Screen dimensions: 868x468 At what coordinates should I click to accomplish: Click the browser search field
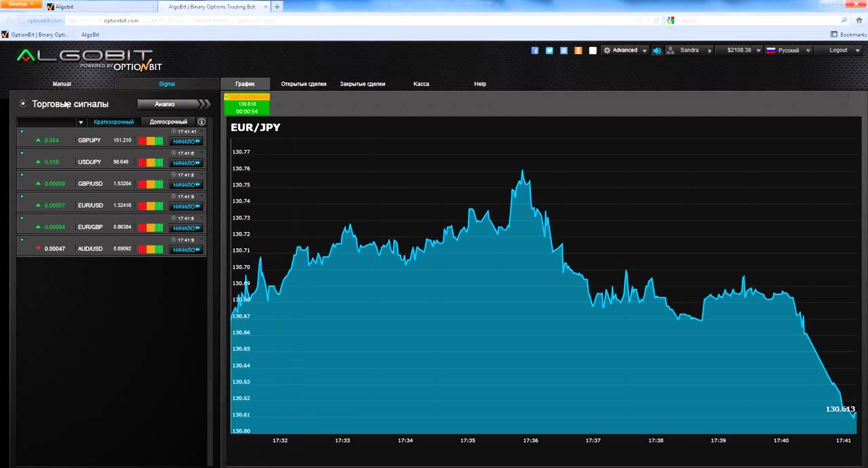point(756,20)
